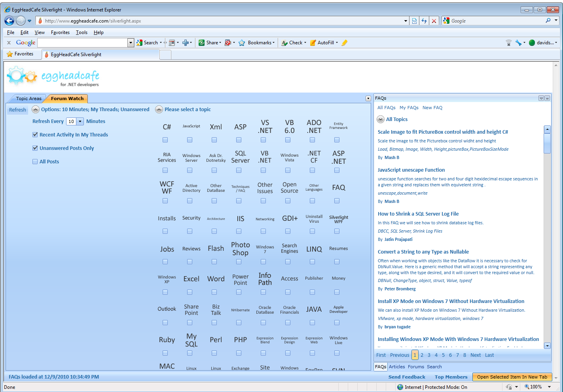
Task: Switch to the Forums tab
Action: click(416, 367)
